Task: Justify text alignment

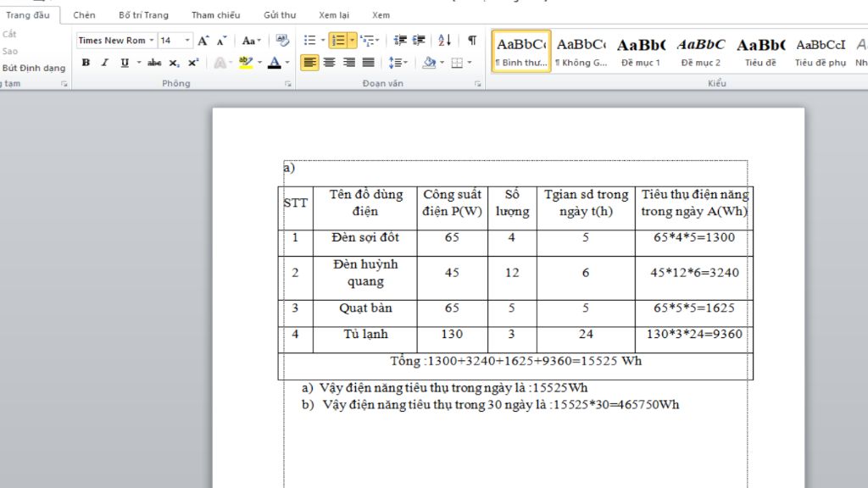Action: click(368, 63)
